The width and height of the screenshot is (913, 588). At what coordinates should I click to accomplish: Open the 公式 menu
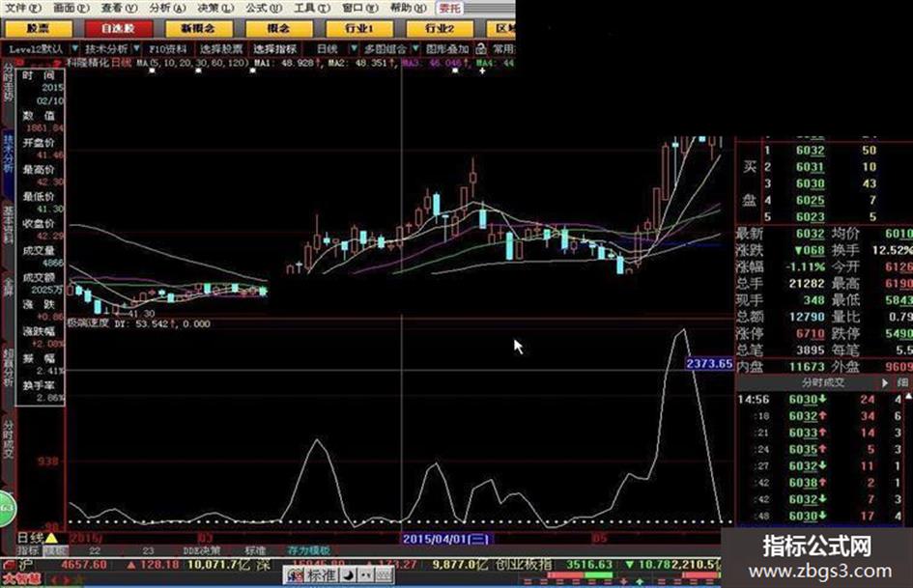(x=263, y=8)
